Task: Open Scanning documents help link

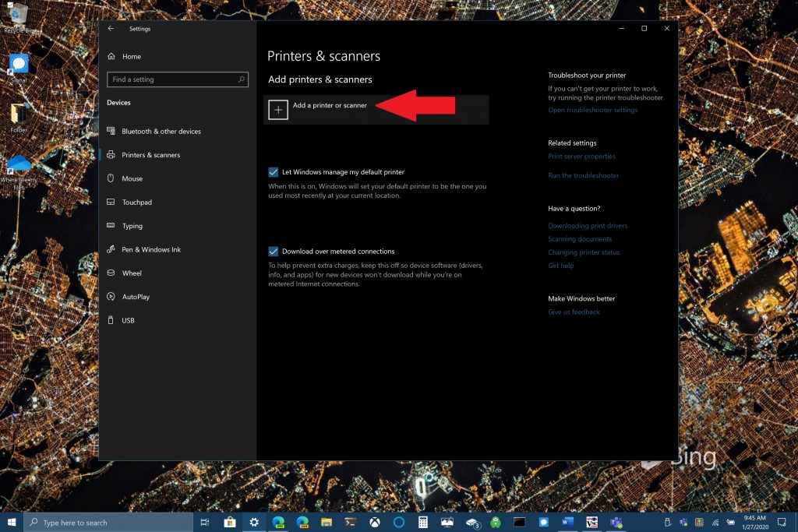Action: point(580,239)
